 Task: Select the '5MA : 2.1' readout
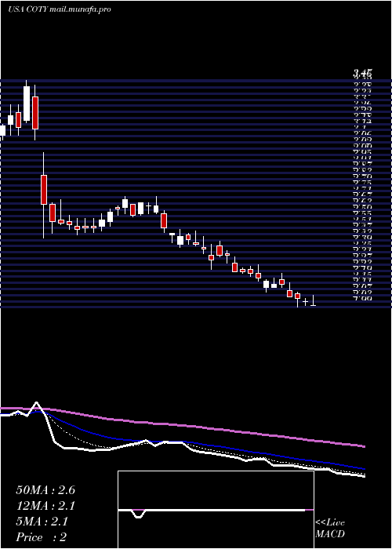tap(42, 522)
